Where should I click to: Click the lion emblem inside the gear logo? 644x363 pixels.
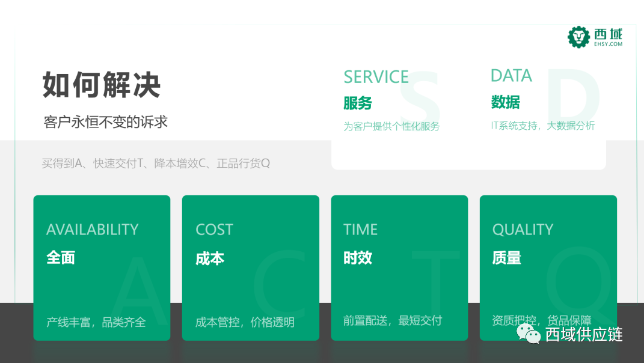tap(578, 37)
